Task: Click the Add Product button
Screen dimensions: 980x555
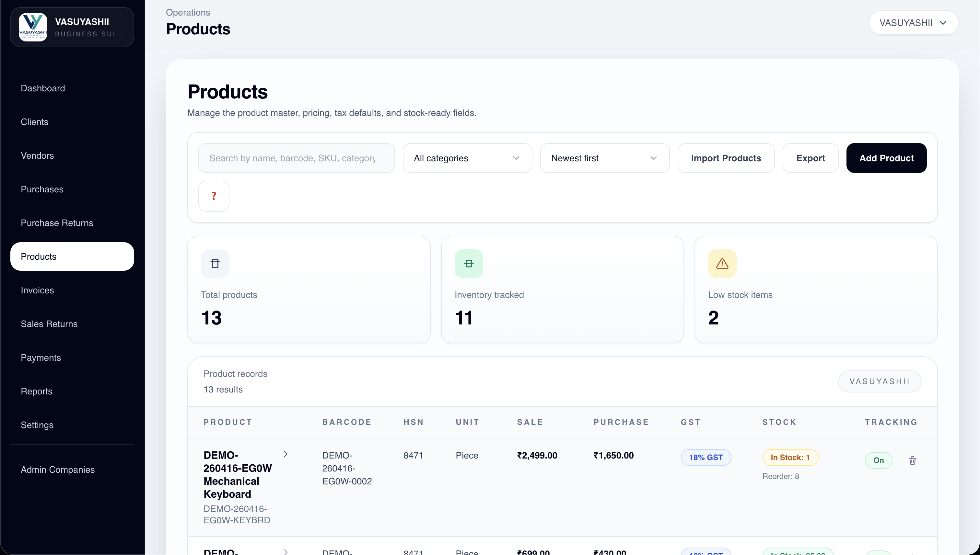Action: 887,158
